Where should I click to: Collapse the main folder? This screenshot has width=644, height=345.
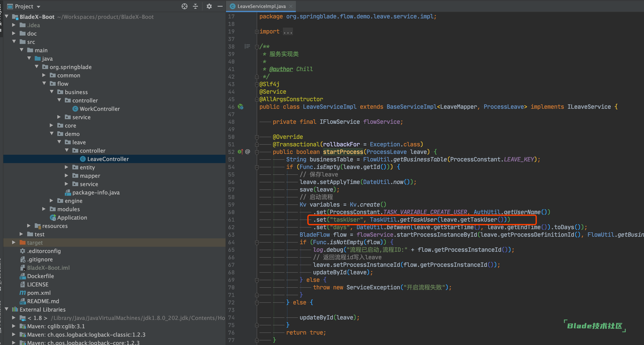(x=22, y=50)
